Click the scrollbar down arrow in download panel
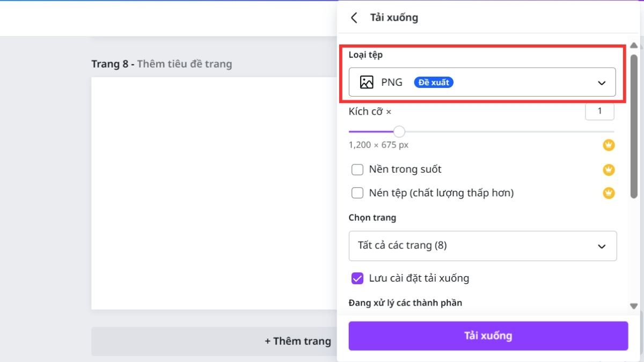Viewport: 644px width, 362px height. pyautogui.click(x=634, y=306)
